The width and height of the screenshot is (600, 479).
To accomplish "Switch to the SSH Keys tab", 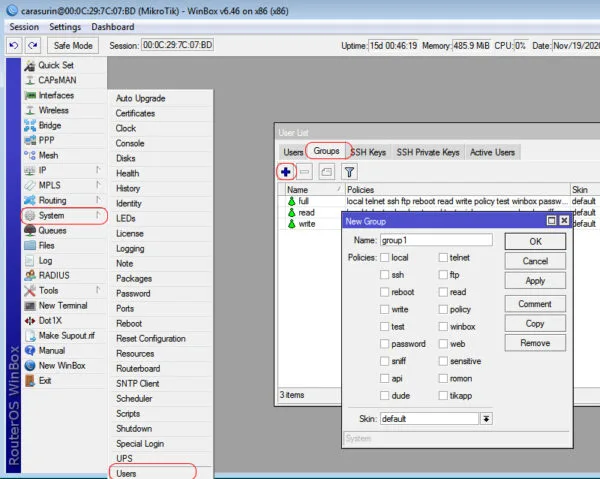I will 367,152.
